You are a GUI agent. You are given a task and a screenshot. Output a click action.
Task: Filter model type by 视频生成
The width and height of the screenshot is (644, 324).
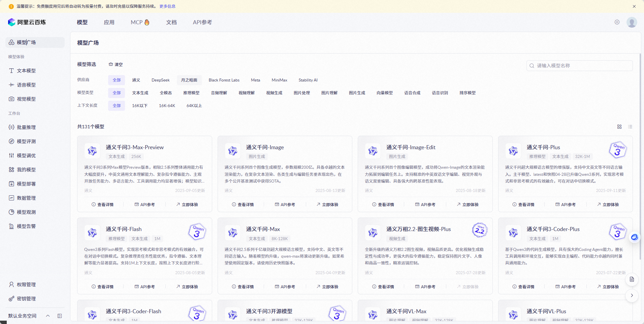274,93
